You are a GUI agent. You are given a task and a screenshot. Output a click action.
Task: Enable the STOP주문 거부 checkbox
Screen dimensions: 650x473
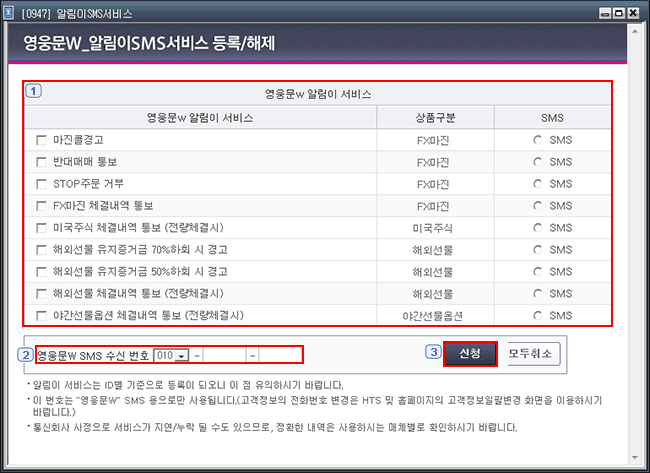point(41,184)
